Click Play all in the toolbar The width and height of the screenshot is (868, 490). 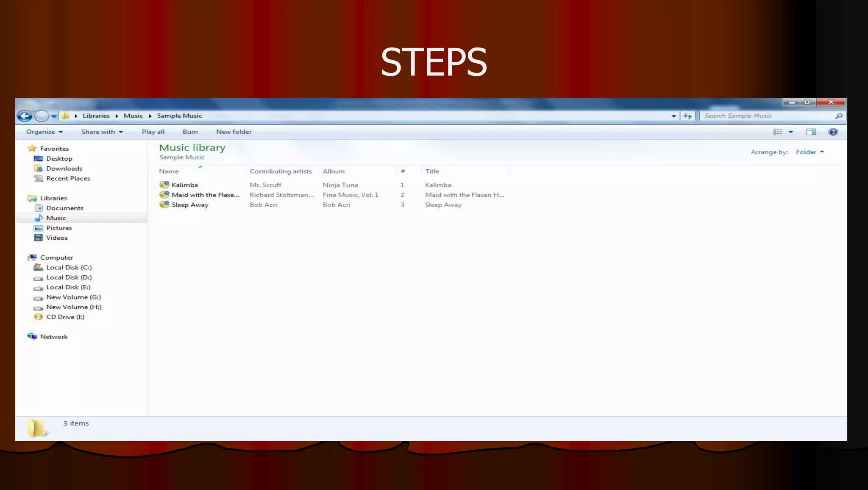click(x=153, y=132)
